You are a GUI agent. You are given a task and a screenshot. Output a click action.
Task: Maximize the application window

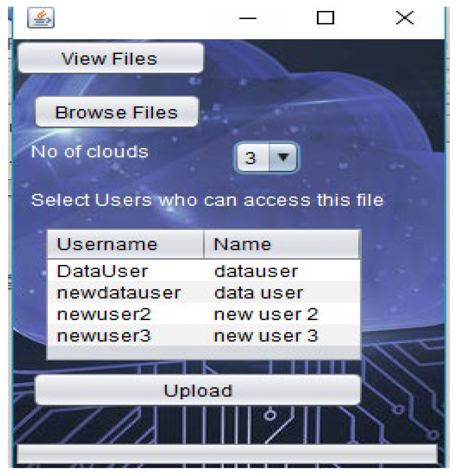coord(325,18)
